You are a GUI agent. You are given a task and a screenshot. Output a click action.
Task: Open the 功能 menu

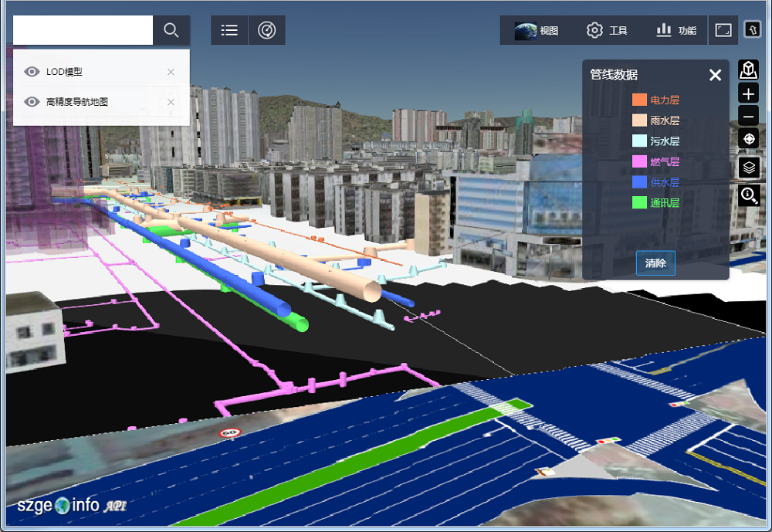coord(676,31)
